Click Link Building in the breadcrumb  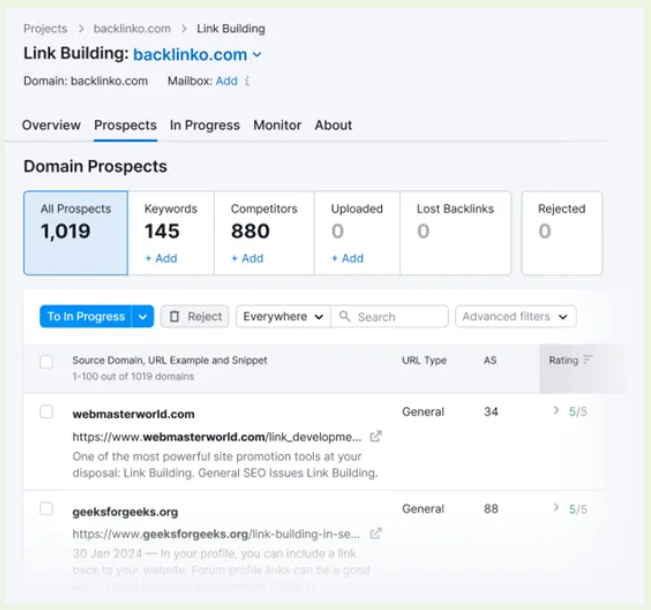pos(231,29)
